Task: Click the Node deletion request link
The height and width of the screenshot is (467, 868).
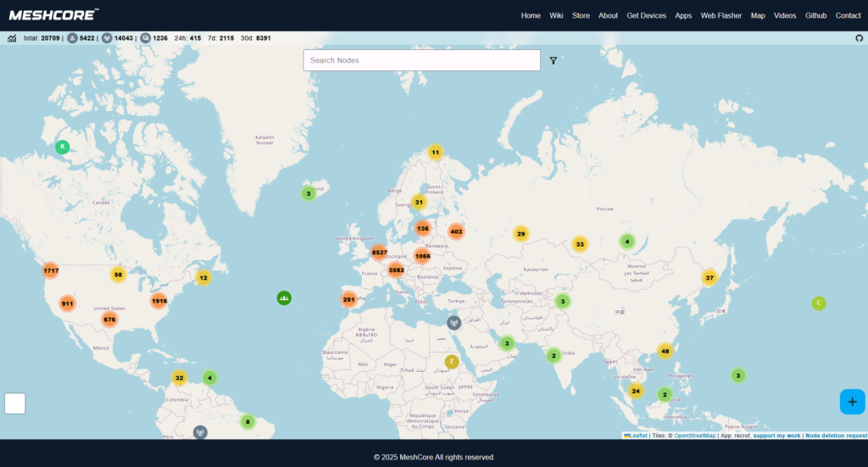Action: [836, 436]
